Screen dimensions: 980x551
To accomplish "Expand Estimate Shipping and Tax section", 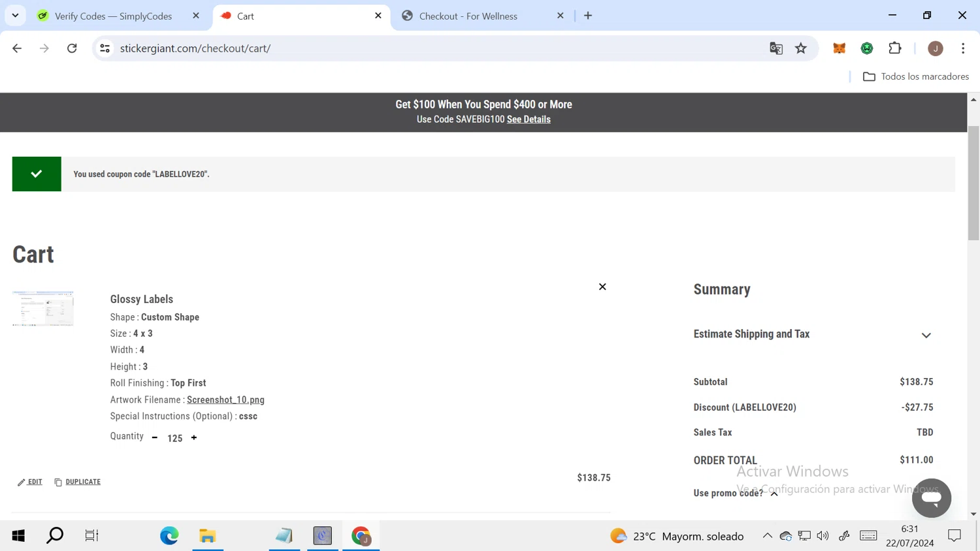I will tap(813, 334).
